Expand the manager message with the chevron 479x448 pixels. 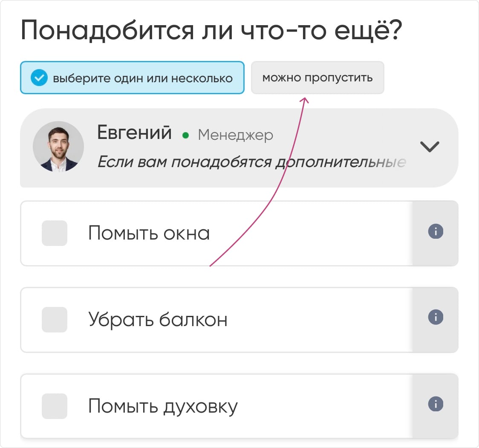pyautogui.click(x=430, y=147)
